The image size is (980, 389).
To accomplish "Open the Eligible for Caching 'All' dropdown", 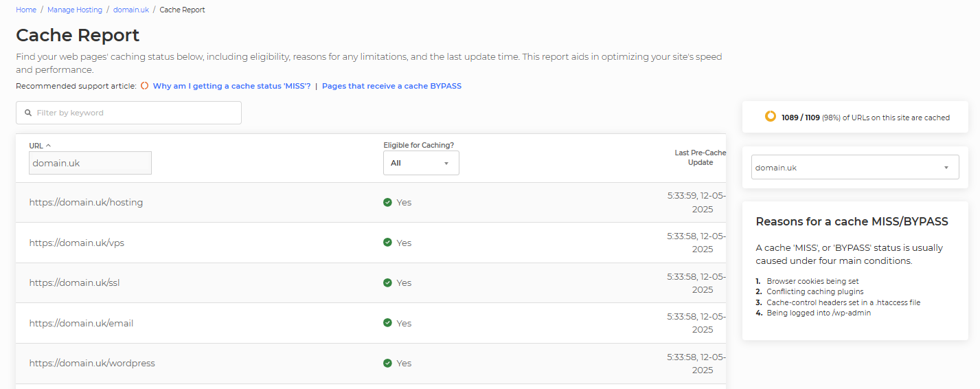I will 421,163.
